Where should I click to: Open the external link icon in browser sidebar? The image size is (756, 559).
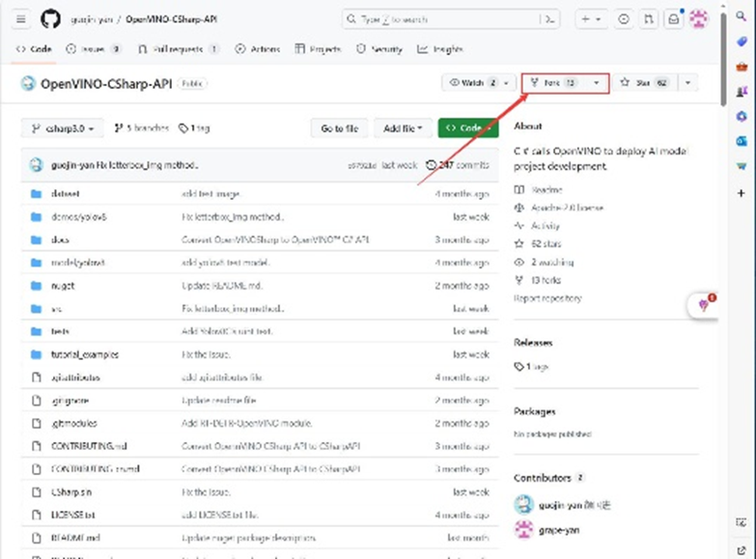tap(742, 549)
